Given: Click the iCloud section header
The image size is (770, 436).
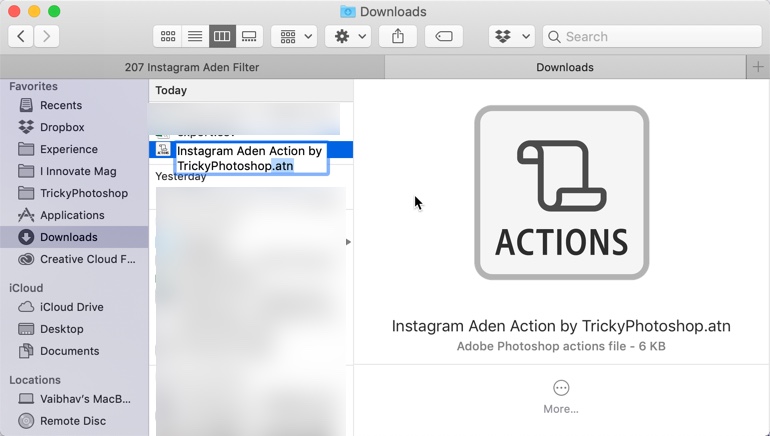Looking at the screenshot, I should point(26,288).
